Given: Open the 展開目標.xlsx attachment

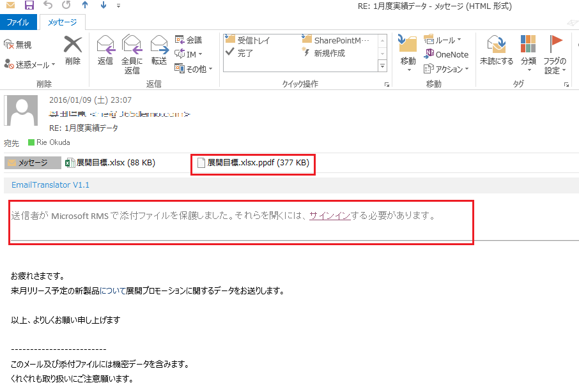Looking at the screenshot, I should click(x=111, y=163).
